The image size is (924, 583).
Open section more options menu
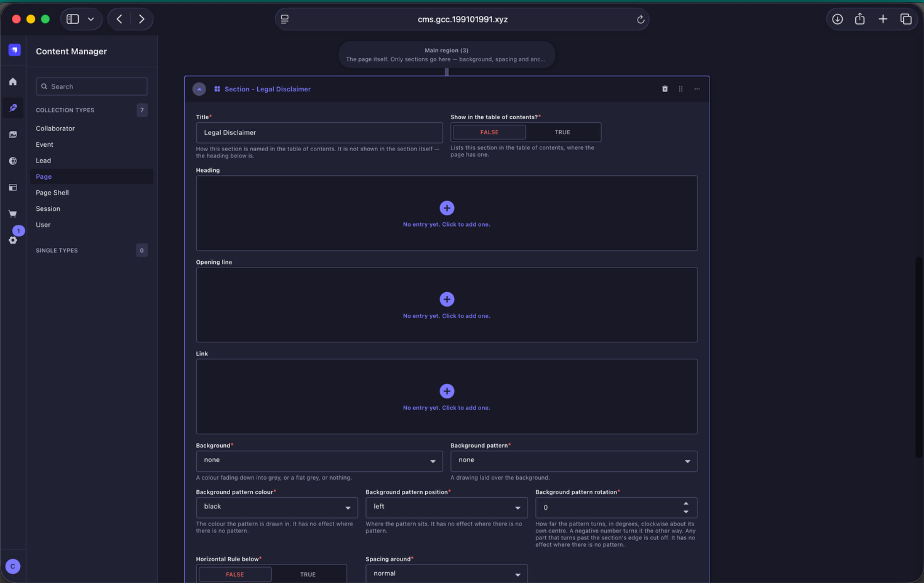pyautogui.click(x=697, y=89)
